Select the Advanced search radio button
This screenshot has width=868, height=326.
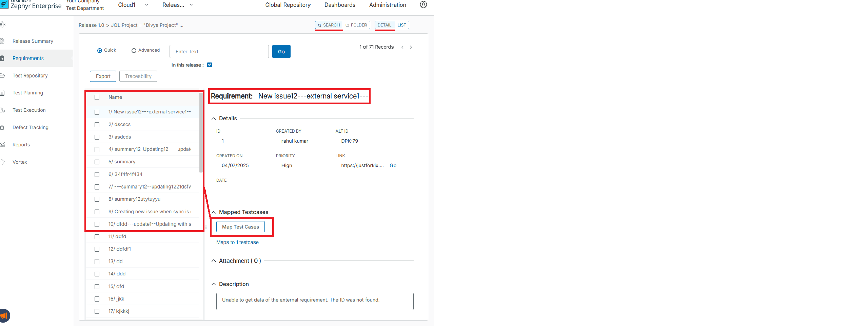pos(134,51)
